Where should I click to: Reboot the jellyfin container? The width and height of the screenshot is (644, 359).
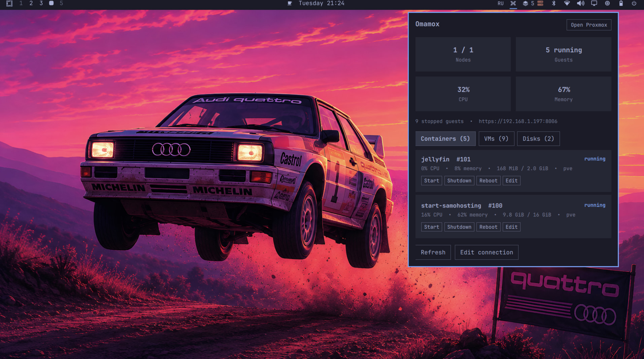[488, 181]
